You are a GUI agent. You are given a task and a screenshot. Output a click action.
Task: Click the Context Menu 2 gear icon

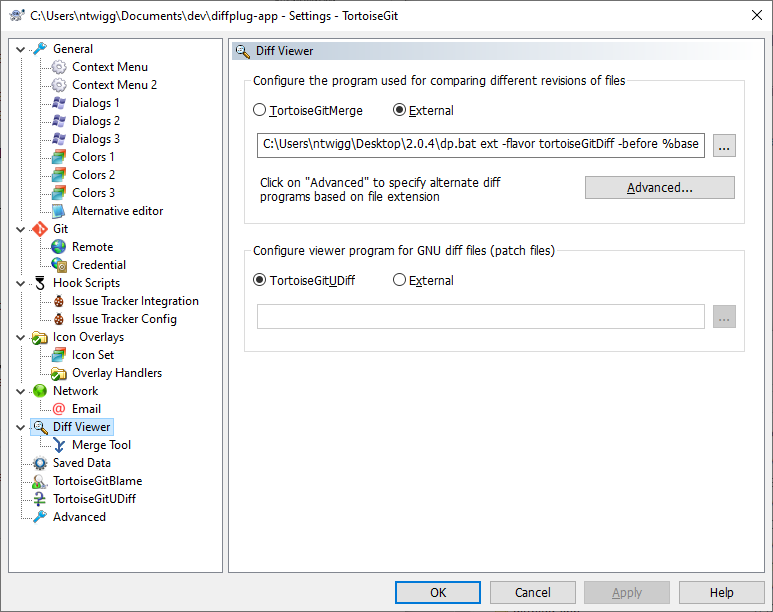59,85
